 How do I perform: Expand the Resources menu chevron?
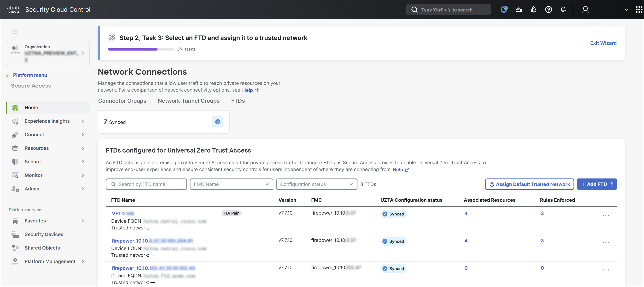[x=83, y=148]
